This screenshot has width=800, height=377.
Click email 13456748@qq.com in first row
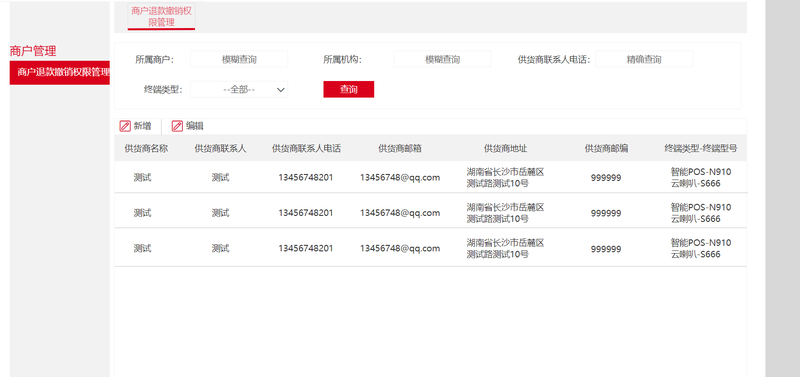point(400,178)
